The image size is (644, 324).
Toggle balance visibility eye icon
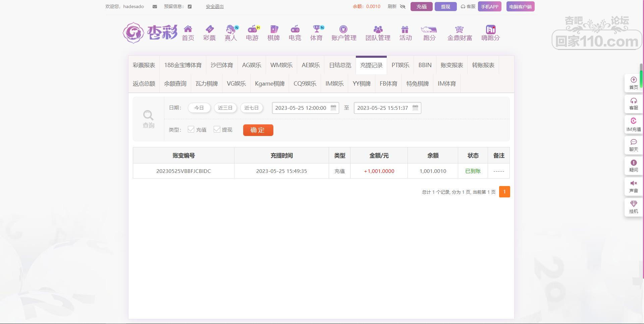pos(403,7)
